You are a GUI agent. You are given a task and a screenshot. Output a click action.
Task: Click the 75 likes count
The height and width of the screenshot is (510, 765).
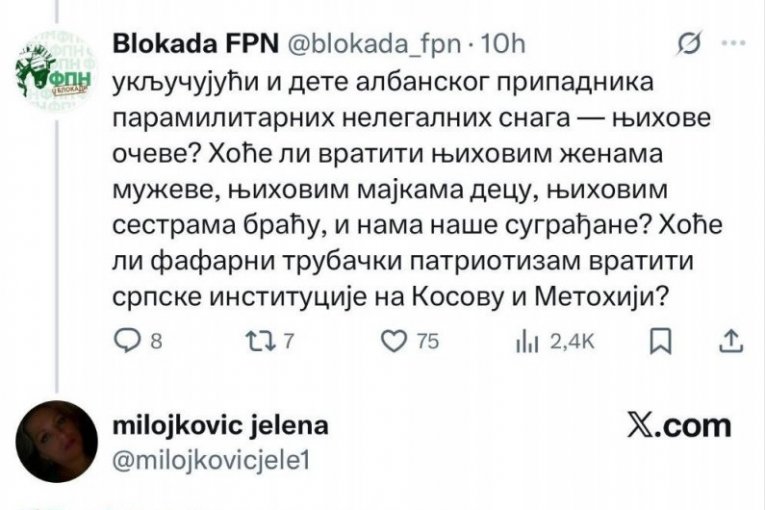click(x=428, y=343)
